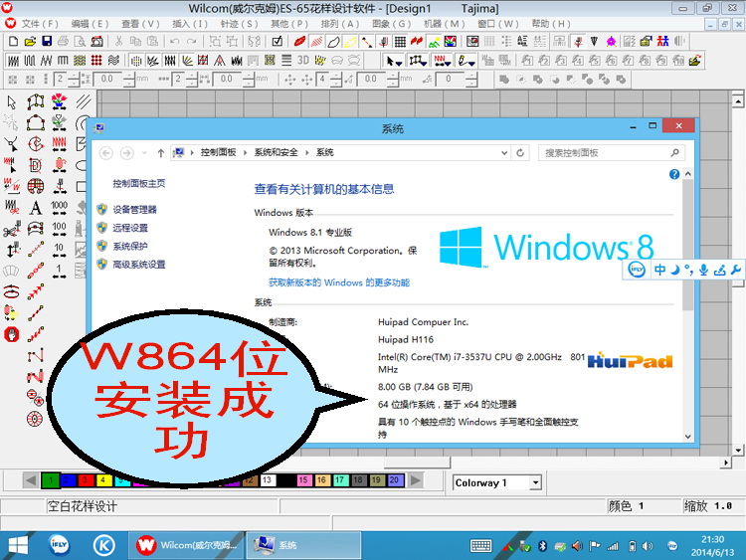Open the 编辑(E) menu
Viewport: 746px width, 560px height.
click(x=90, y=24)
